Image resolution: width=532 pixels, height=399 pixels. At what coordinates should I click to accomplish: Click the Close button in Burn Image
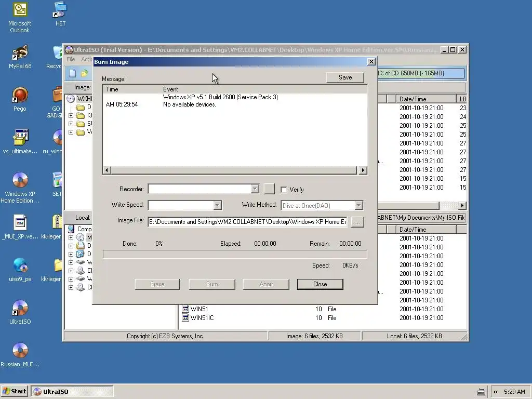(320, 284)
